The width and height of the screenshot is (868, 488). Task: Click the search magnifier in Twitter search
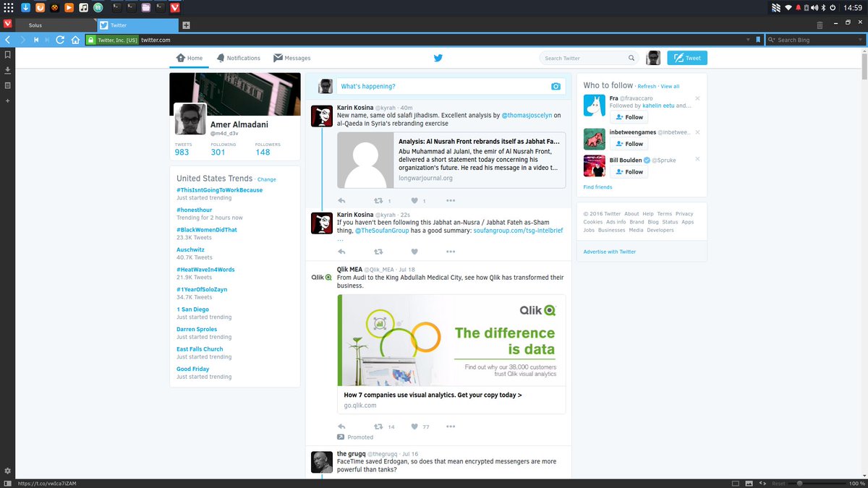click(x=631, y=58)
